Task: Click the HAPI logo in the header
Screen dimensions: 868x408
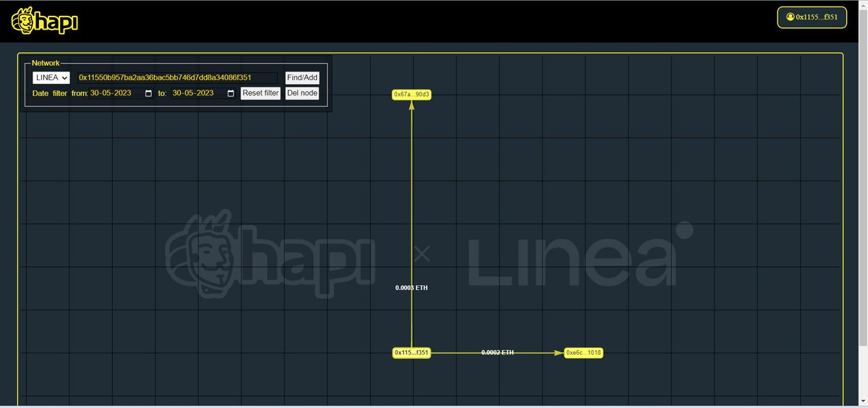Action: coord(44,22)
